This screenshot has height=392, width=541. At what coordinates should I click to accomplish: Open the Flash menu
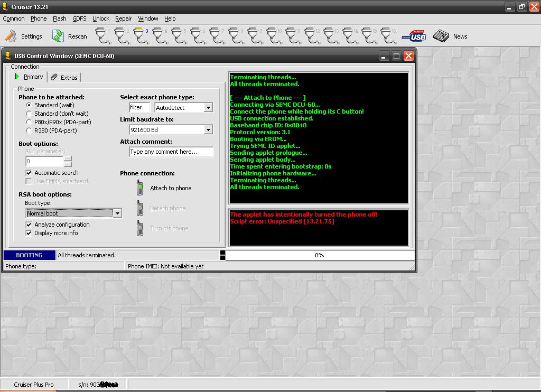pos(59,18)
